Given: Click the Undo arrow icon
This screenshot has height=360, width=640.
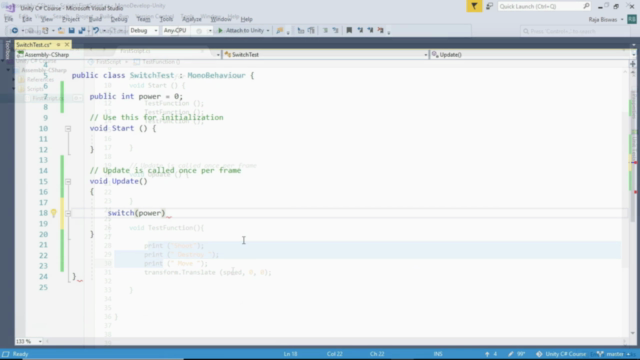Looking at the screenshot, I should [96, 31].
